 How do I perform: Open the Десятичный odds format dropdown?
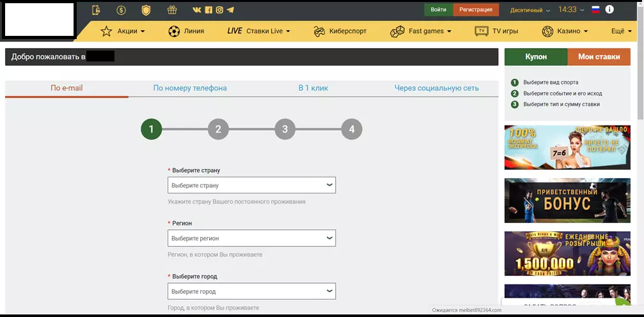(x=530, y=10)
